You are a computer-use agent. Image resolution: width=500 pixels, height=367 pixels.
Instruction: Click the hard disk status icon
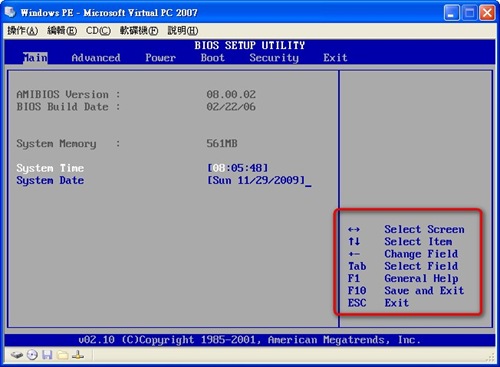pyautogui.click(x=16, y=355)
